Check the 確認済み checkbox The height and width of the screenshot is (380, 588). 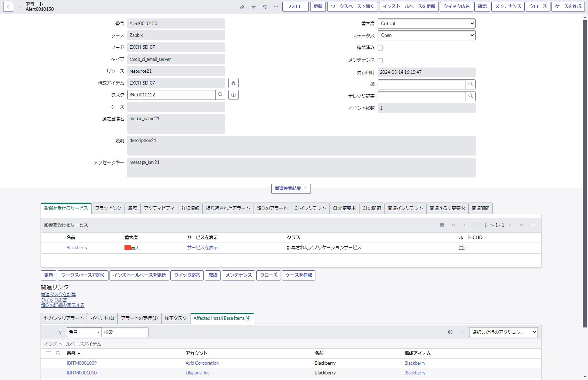click(380, 48)
